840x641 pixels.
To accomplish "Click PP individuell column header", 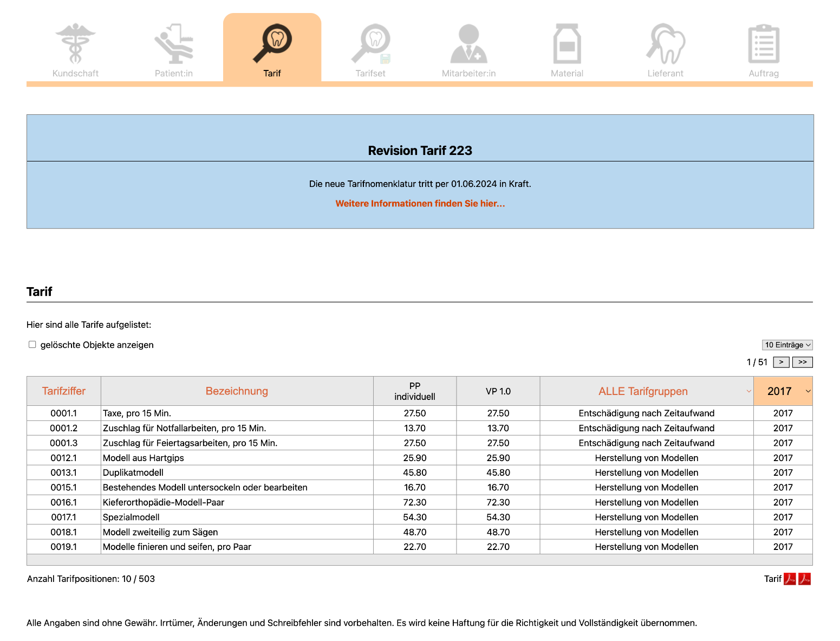I will [x=415, y=391].
